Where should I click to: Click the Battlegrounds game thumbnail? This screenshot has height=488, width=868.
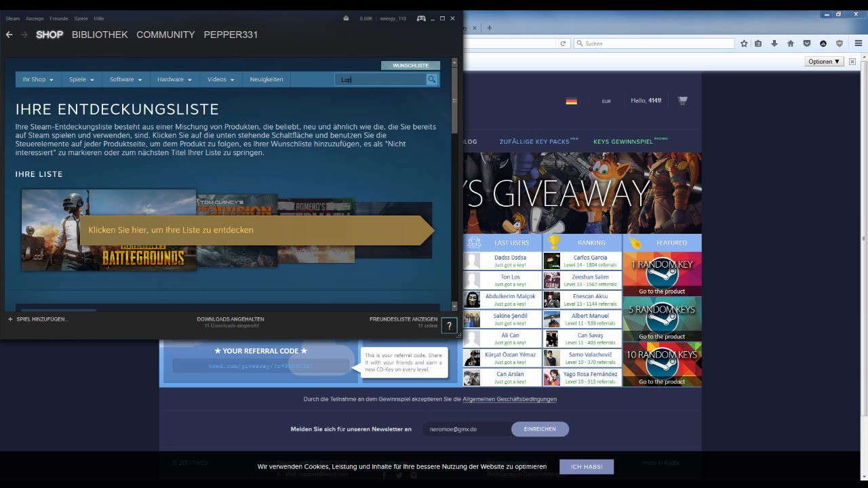click(x=108, y=230)
